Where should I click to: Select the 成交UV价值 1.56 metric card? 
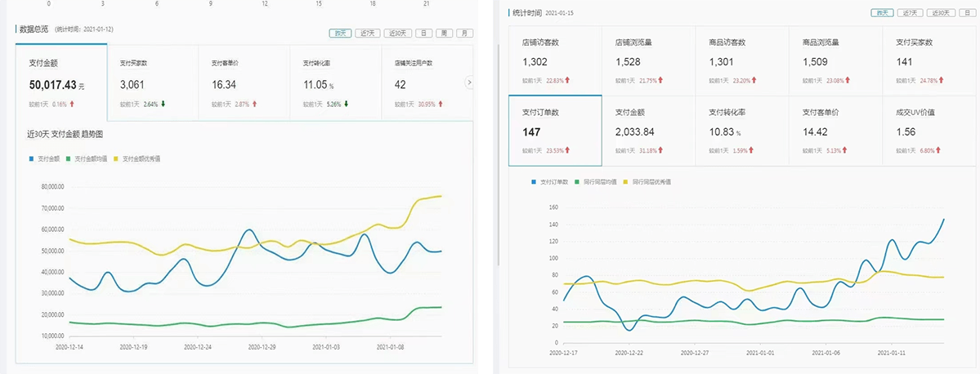click(x=930, y=130)
